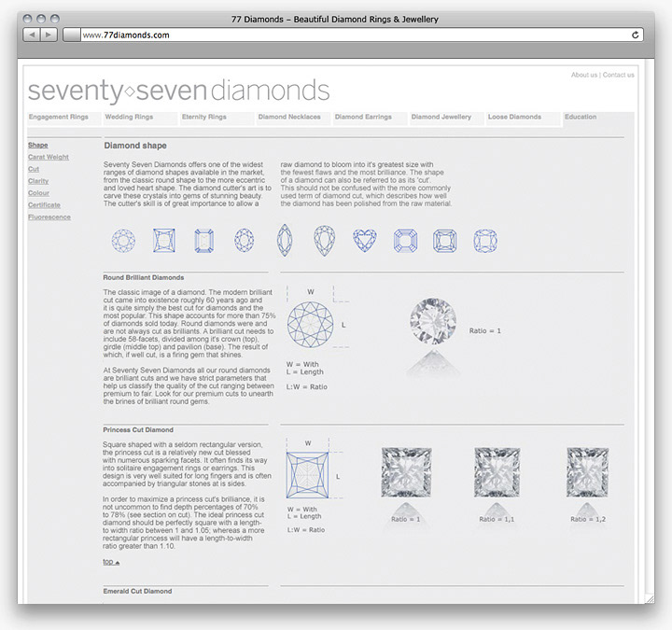This screenshot has height=630, width=672.
Task: Click the seventy seven diamonds logo
Action: pos(178,91)
